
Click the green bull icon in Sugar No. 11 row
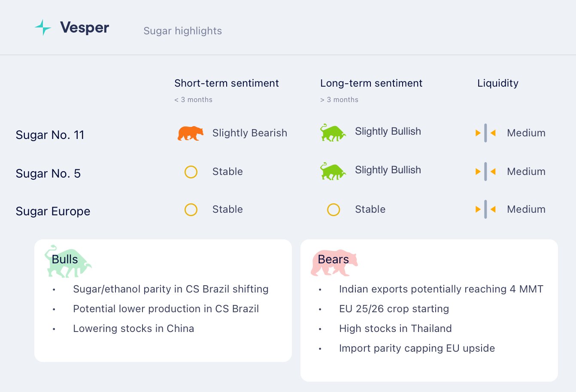pos(333,133)
